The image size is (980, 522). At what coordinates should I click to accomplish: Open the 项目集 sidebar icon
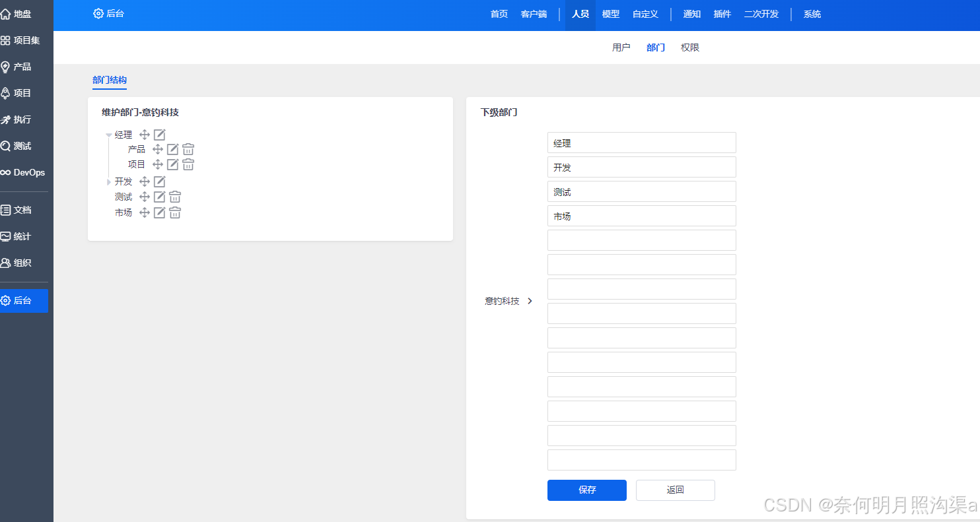(x=6, y=40)
